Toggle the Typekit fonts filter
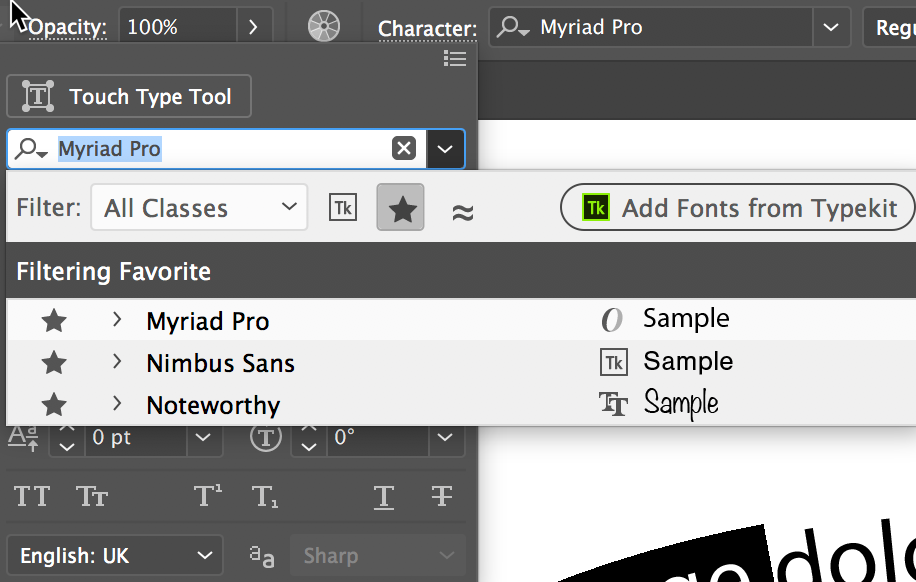The height and width of the screenshot is (582, 916). coord(343,208)
